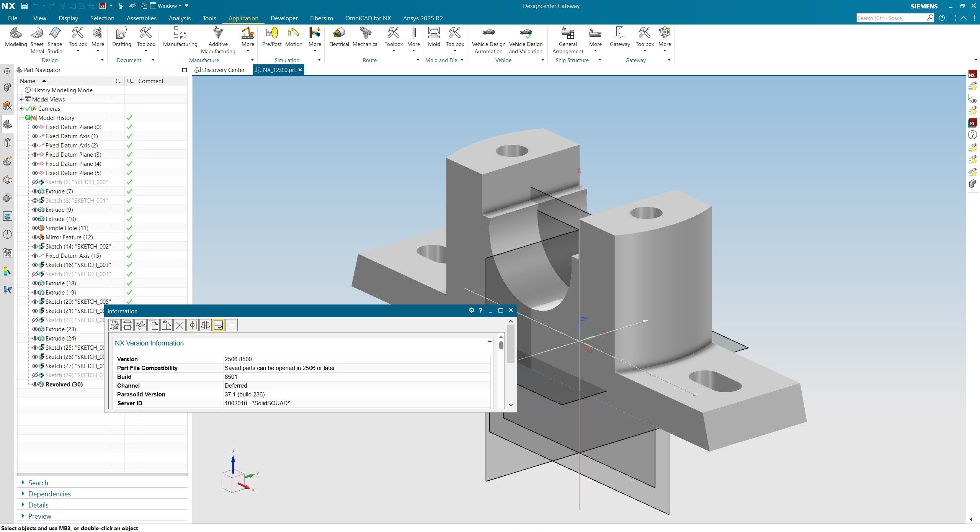
Task: Expand the Cameras node
Action: [x=21, y=108]
